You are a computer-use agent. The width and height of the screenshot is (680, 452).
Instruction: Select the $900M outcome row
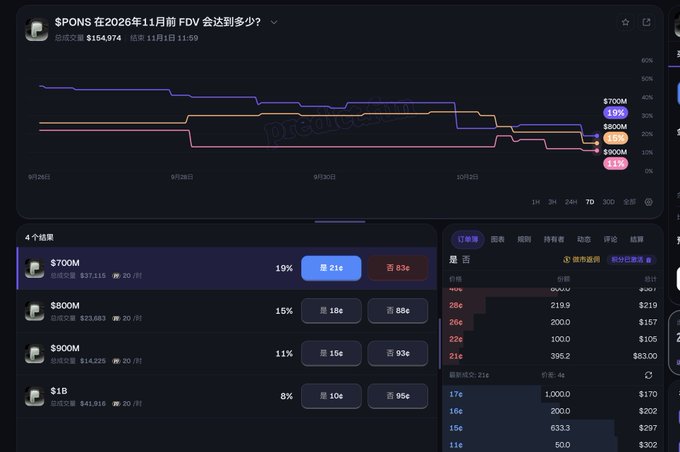click(x=226, y=354)
